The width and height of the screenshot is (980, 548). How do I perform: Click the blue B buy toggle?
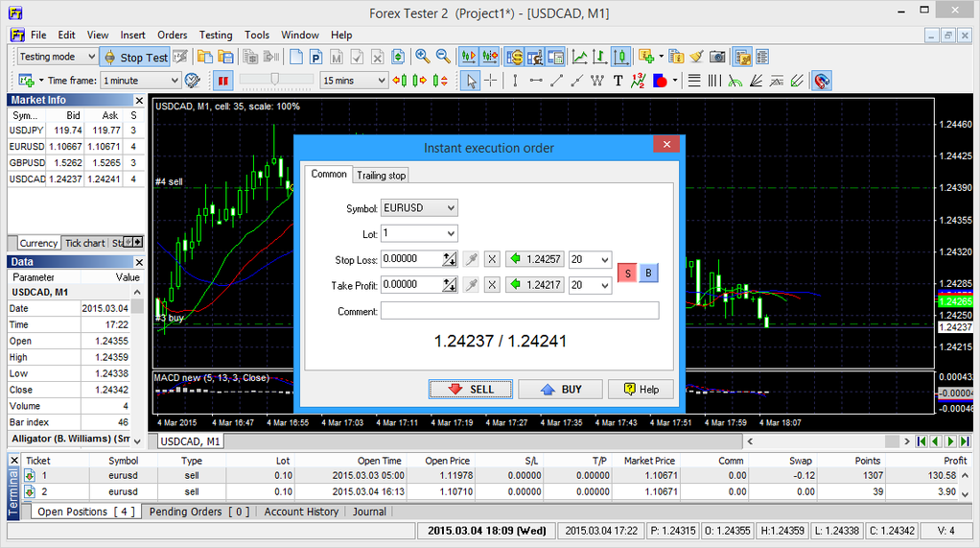click(648, 273)
